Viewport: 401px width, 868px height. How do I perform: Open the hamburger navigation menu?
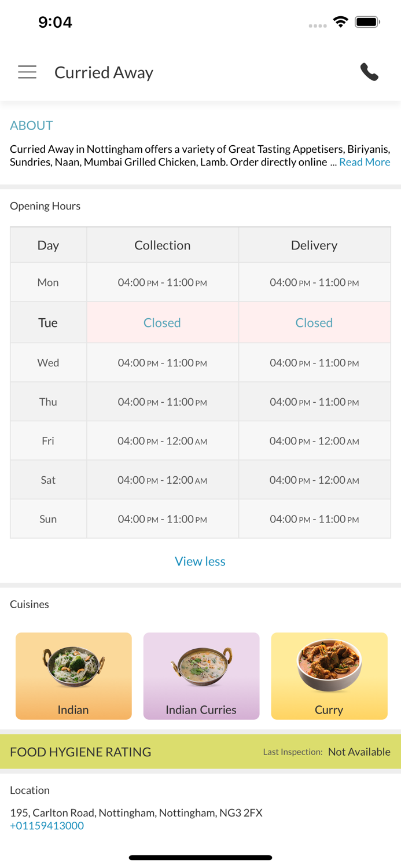tap(27, 72)
